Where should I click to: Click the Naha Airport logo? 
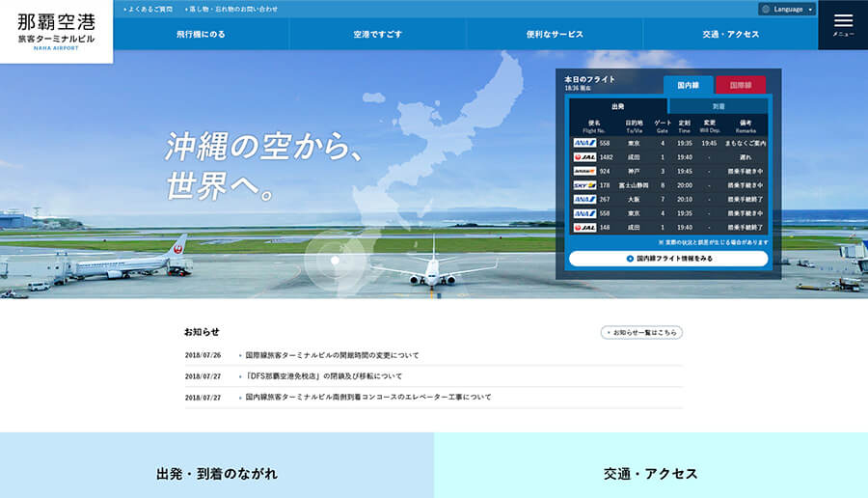click(56, 31)
